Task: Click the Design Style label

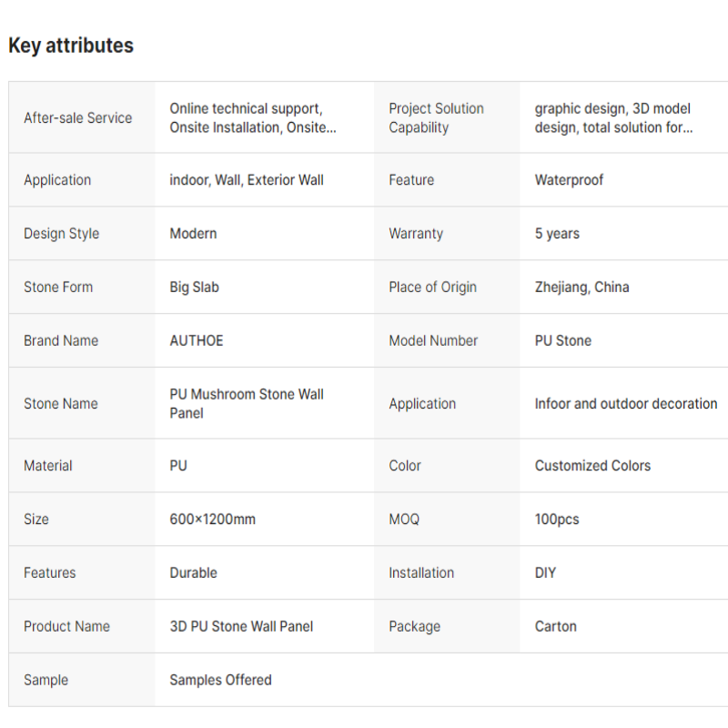Action: point(61,234)
